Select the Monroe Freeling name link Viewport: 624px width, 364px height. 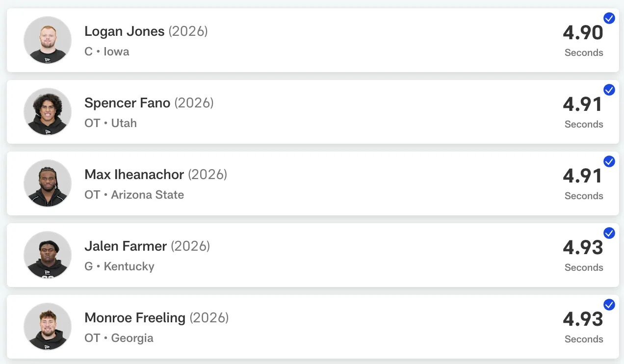[x=135, y=318]
